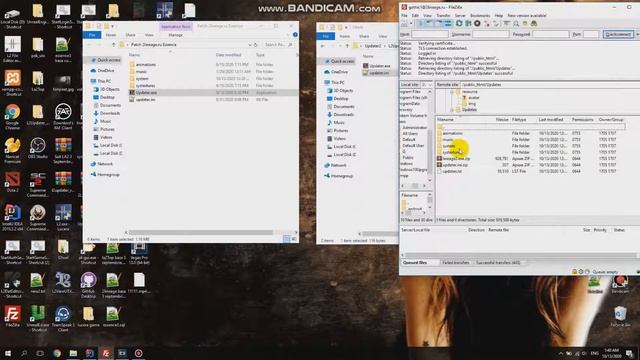Open FileZilla Bookmarks menu

point(480,16)
